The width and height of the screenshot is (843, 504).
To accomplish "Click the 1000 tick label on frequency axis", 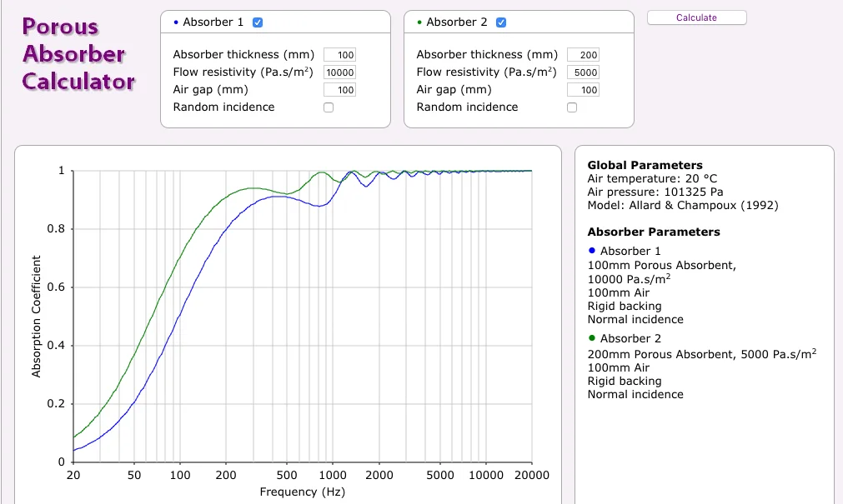I will click(332, 475).
